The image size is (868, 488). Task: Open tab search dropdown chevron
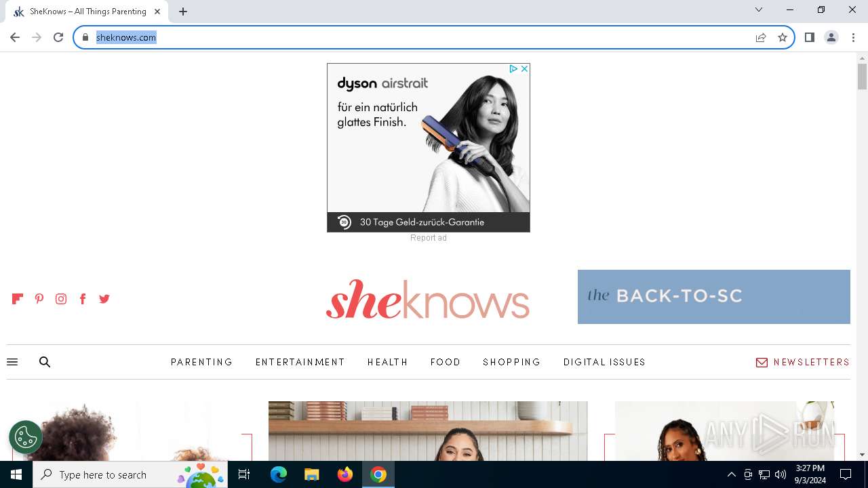point(759,9)
